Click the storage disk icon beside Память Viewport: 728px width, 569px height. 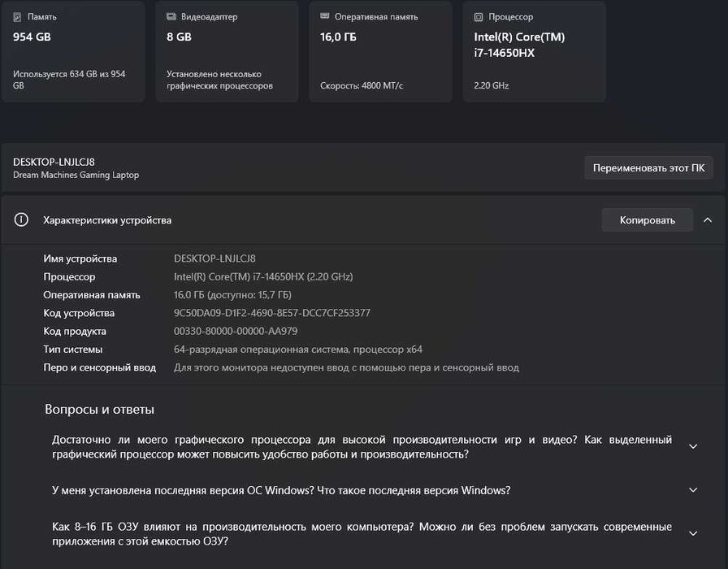pos(17,17)
